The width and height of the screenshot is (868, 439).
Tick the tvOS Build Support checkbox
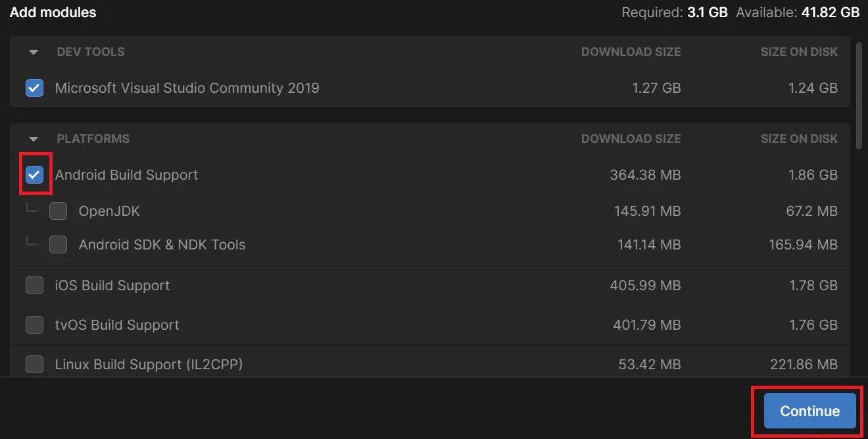pyautogui.click(x=34, y=324)
